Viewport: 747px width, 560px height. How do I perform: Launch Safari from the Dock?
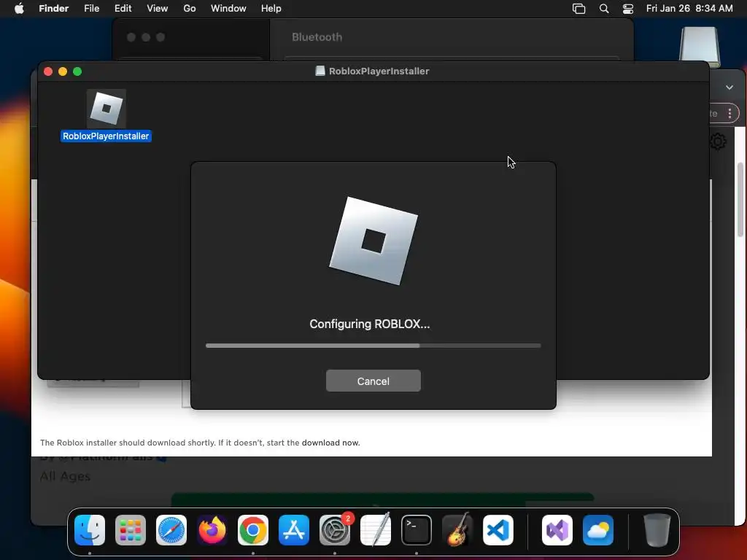[x=171, y=530]
